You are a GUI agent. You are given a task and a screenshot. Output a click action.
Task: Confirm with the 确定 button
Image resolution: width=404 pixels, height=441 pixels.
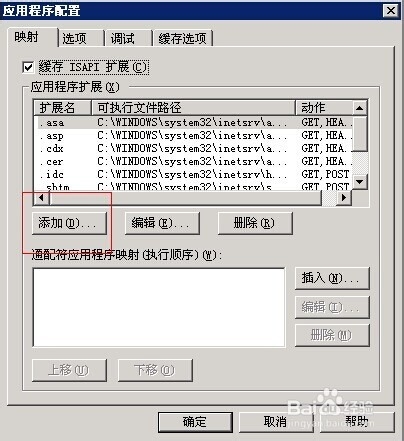(195, 422)
